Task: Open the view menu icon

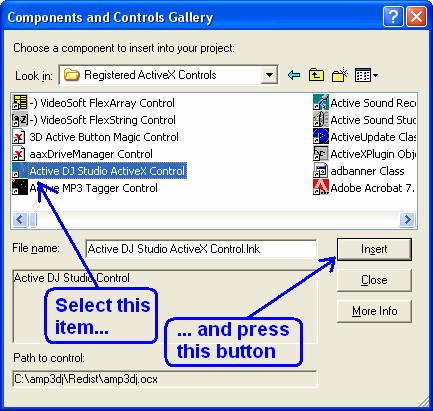Action: (366, 75)
